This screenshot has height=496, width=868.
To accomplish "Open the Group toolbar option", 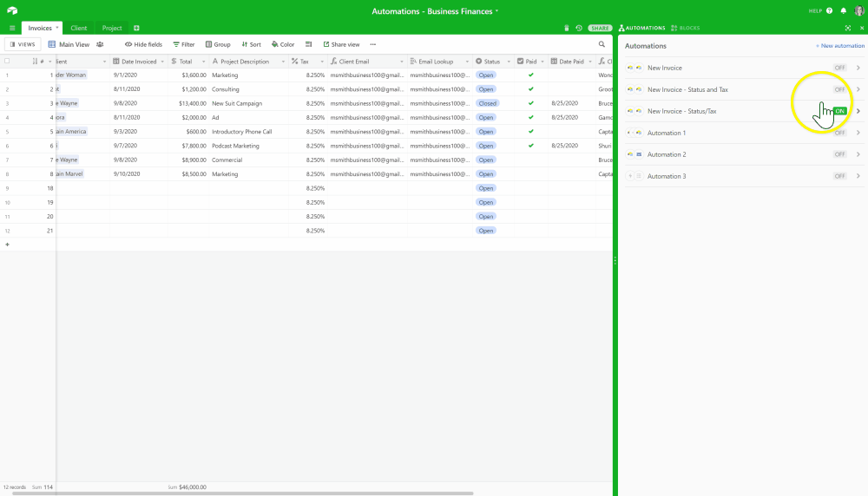I will tap(218, 44).
